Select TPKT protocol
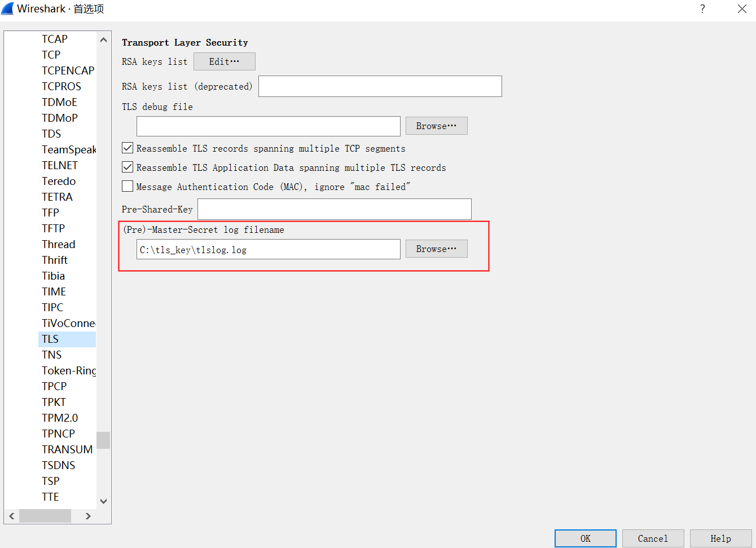756x548 pixels. [x=54, y=402]
